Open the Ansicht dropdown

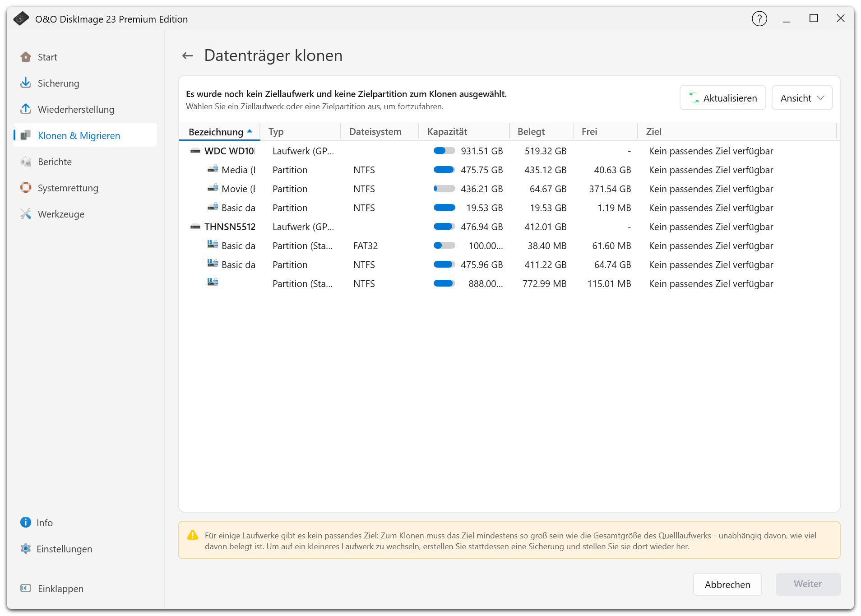click(x=802, y=98)
